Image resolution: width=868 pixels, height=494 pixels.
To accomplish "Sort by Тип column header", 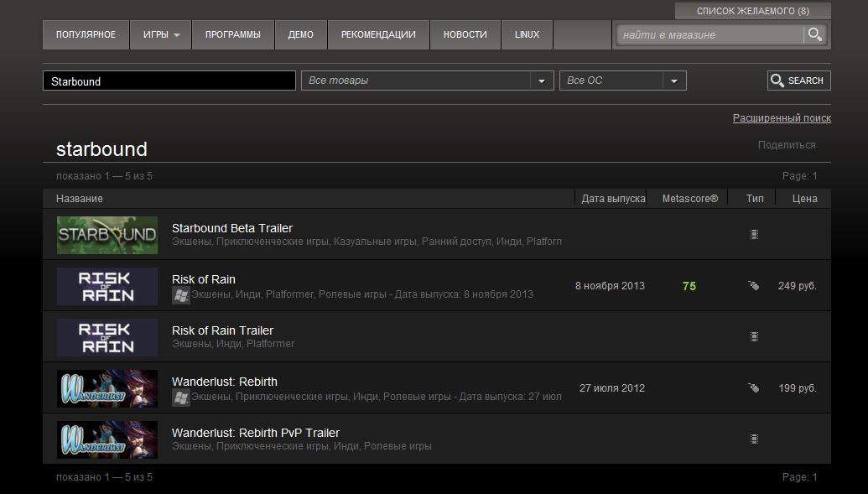I will pyautogui.click(x=755, y=198).
